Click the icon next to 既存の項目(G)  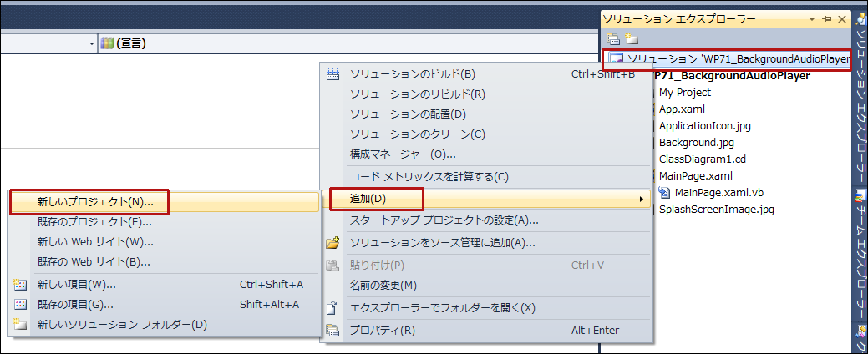tap(20, 304)
